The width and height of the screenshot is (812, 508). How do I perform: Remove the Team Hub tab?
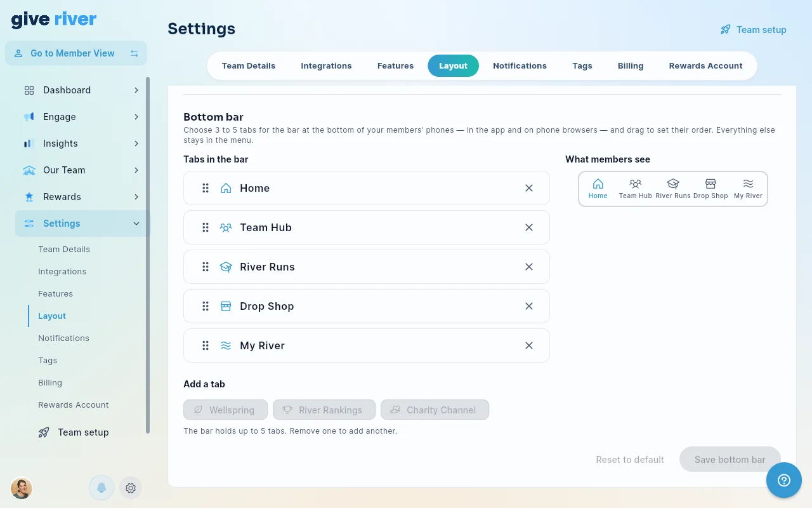tap(529, 227)
